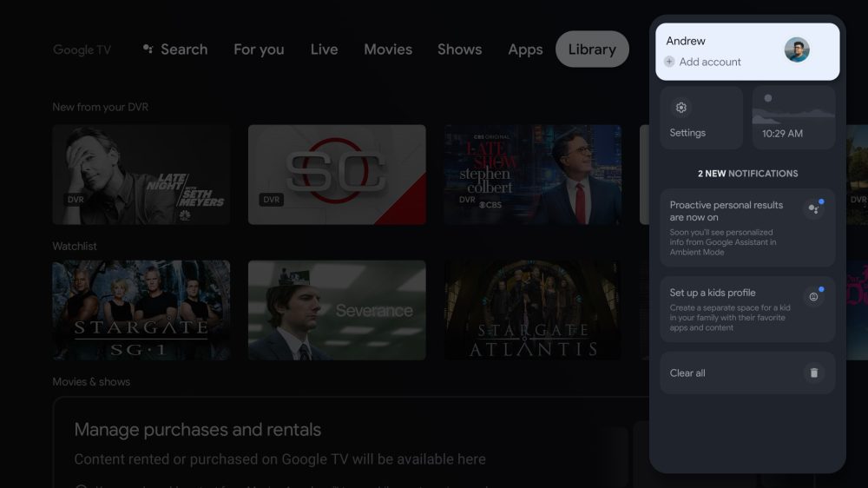Open the For you tab
868x488 pixels.
(x=259, y=49)
